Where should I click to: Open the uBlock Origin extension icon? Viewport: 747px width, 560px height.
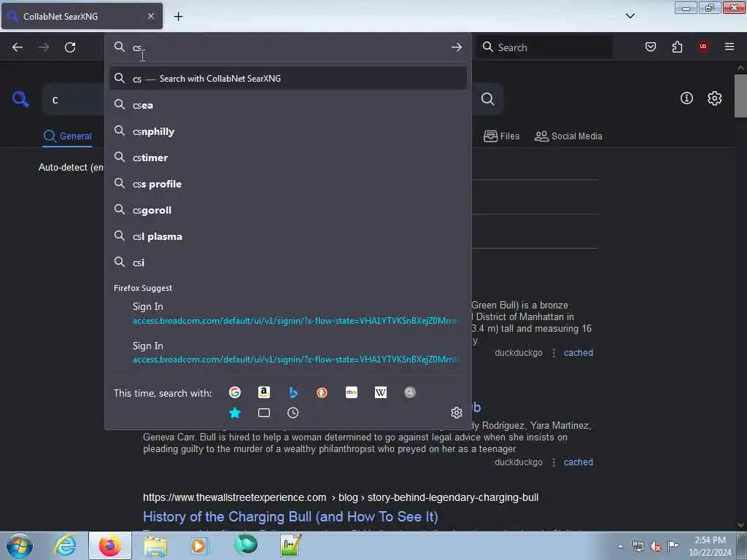click(703, 47)
